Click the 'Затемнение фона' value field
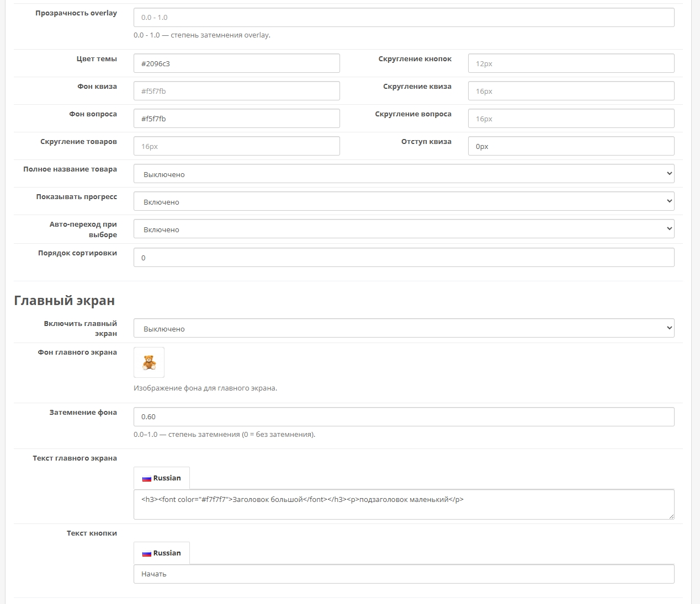Screen dimensions: 700x604 [404, 417]
